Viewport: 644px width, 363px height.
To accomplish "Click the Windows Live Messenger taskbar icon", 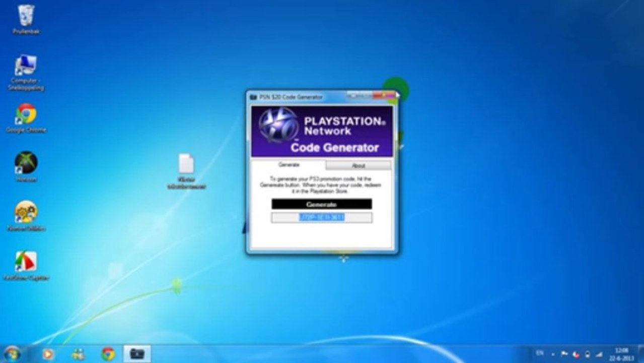I will 79,354.
